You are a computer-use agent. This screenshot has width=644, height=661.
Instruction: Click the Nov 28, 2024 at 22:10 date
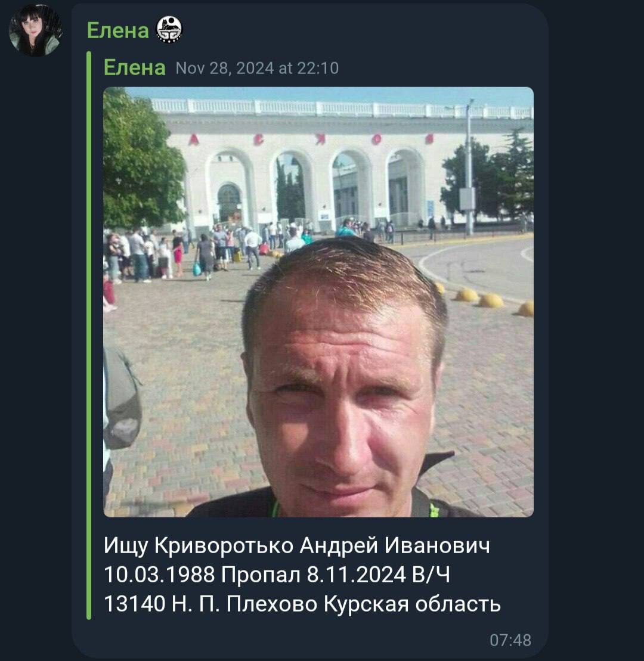[x=257, y=69]
